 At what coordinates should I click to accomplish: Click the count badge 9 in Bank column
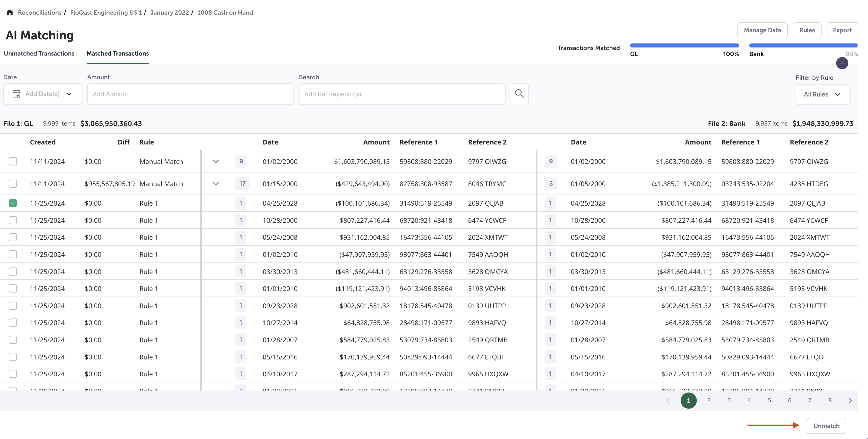pyautogui.click(x=551, y=161)
